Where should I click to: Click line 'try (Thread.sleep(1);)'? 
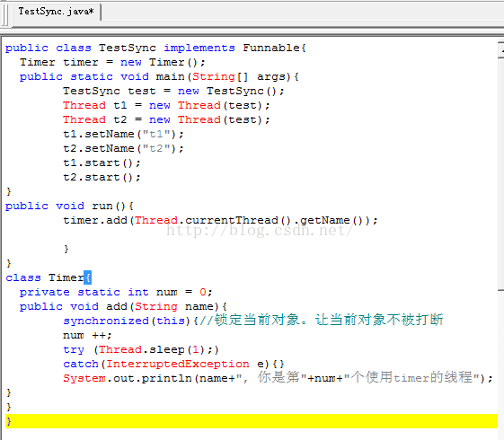coord(141,349)
